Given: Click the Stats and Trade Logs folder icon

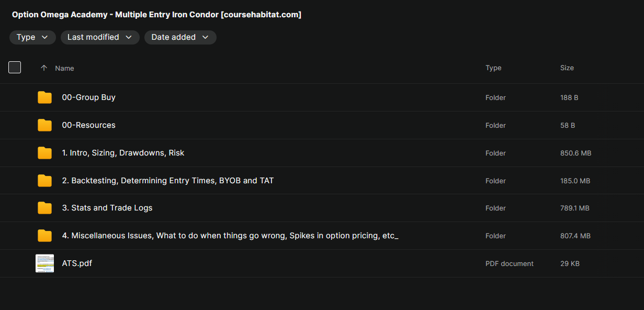Looking at the screenshot, I should (x=44, y=208).
